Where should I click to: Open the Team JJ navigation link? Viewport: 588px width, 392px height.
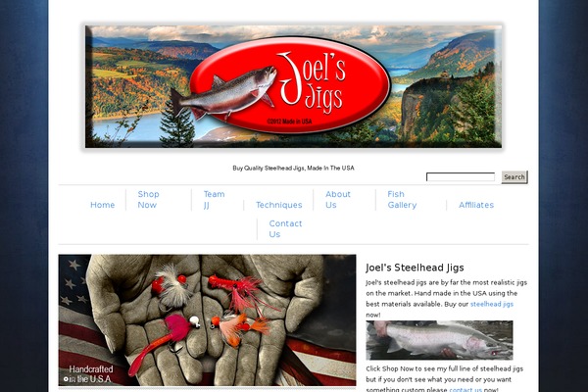214,200
